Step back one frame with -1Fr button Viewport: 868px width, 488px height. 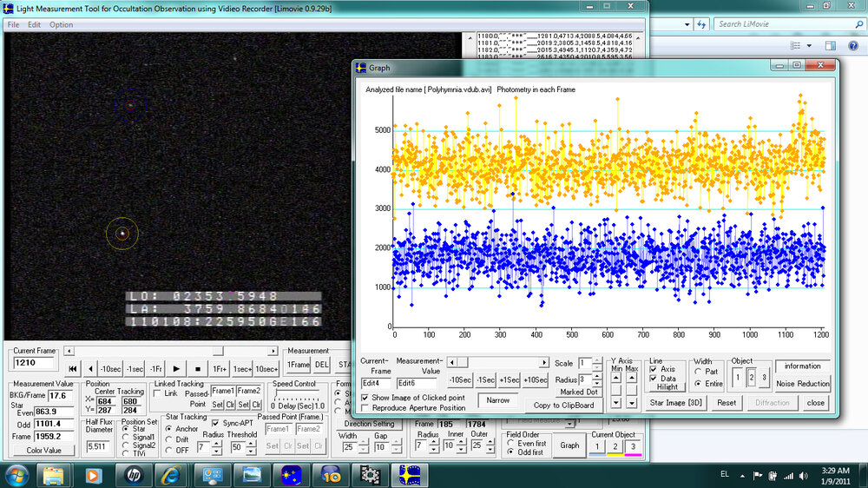[156, 368]
